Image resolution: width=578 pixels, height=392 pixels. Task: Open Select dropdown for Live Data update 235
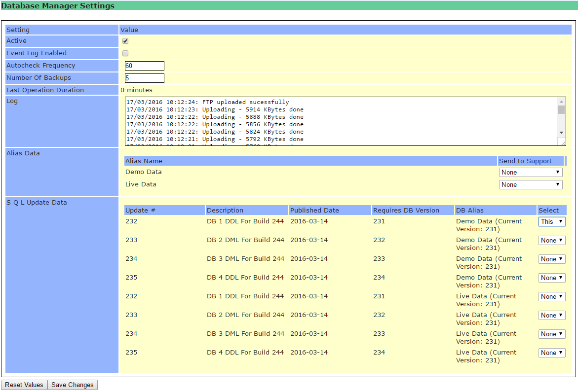552,353
